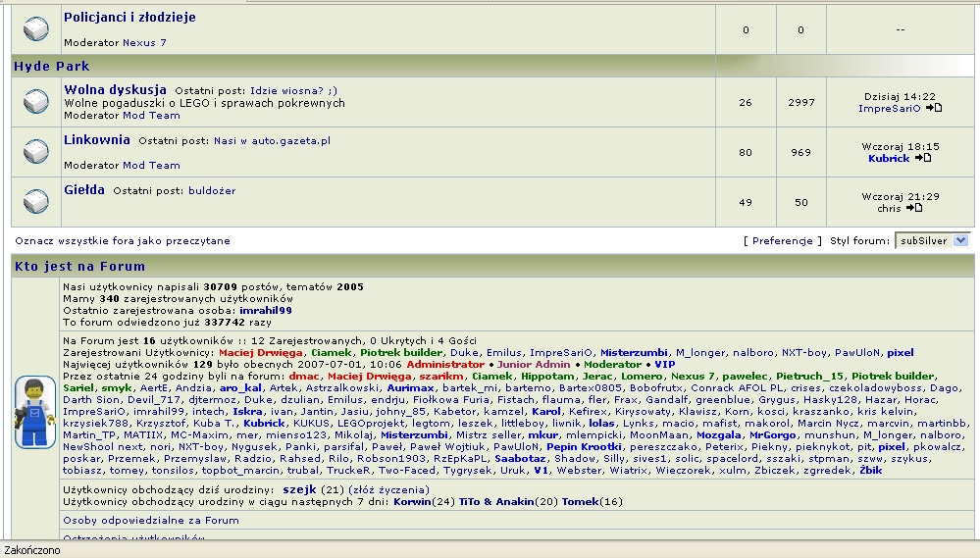Open Aurimax profile link

[410, 388]
